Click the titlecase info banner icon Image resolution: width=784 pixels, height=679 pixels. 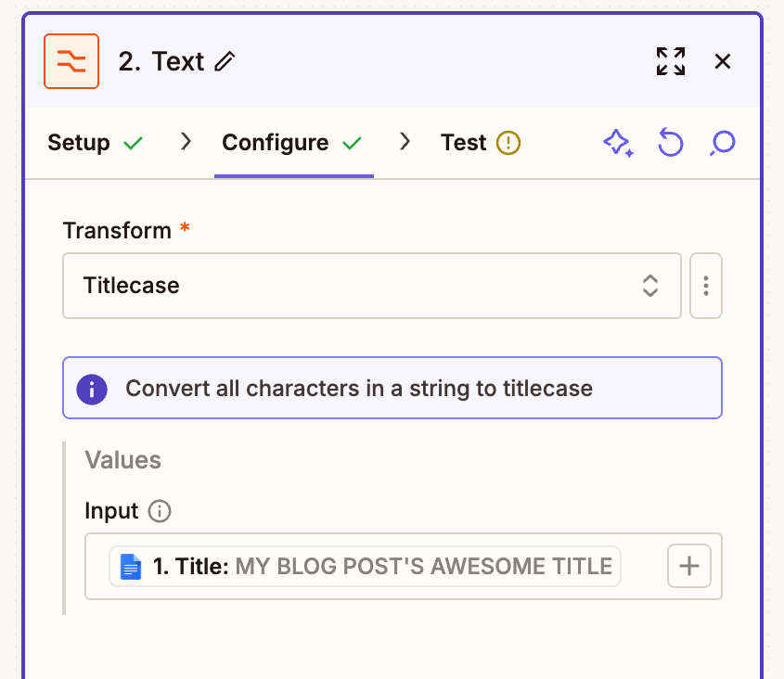click(x=92, y=389)
